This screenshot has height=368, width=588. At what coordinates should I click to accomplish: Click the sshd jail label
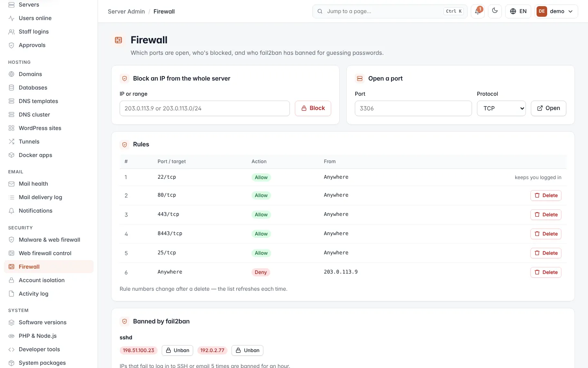click(126, 337)
